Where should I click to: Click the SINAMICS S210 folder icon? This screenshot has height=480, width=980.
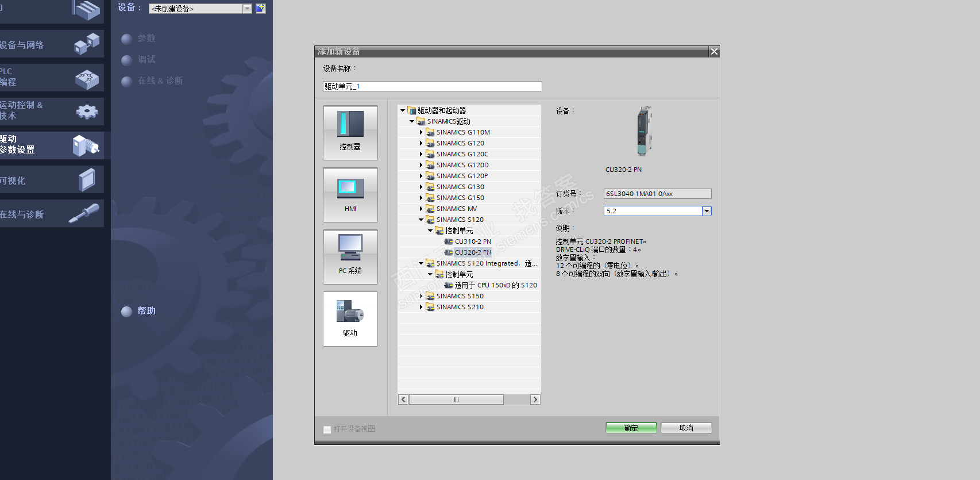coord(430,307)
